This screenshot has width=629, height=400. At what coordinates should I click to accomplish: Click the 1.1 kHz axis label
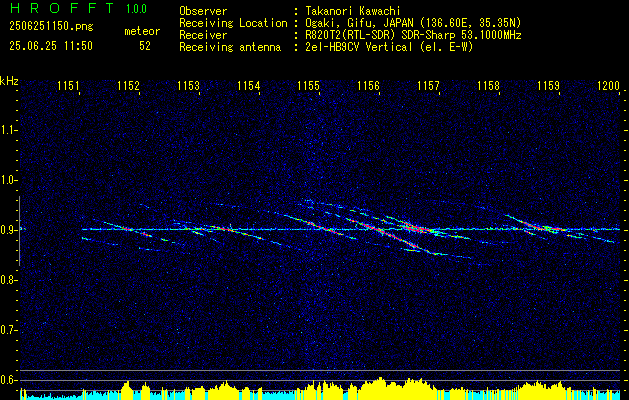(x=7, y=130)
